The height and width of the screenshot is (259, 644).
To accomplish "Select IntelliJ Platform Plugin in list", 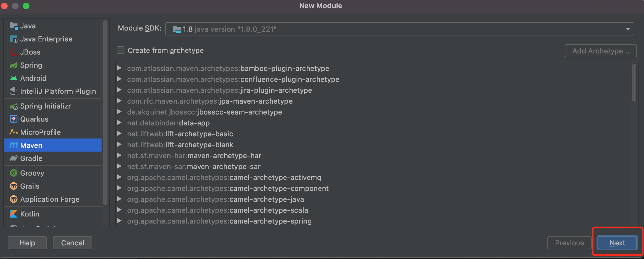I will click(58, 91).
